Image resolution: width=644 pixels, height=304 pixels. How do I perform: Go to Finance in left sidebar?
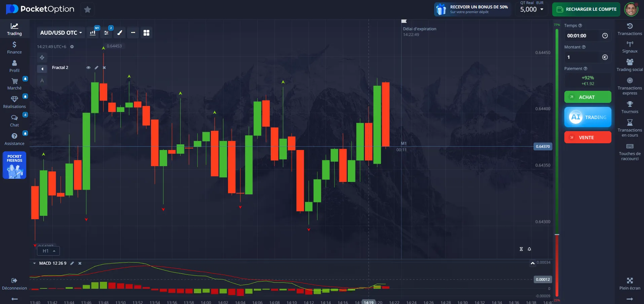click(x=14, y=47)
